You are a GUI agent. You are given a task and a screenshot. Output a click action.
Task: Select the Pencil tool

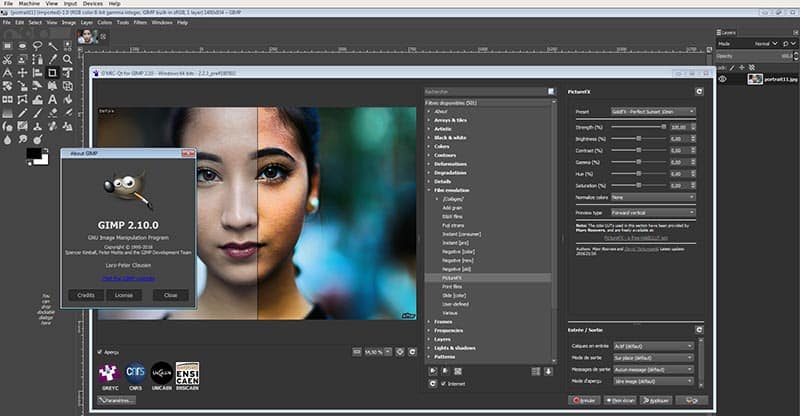tap(22, 113)
